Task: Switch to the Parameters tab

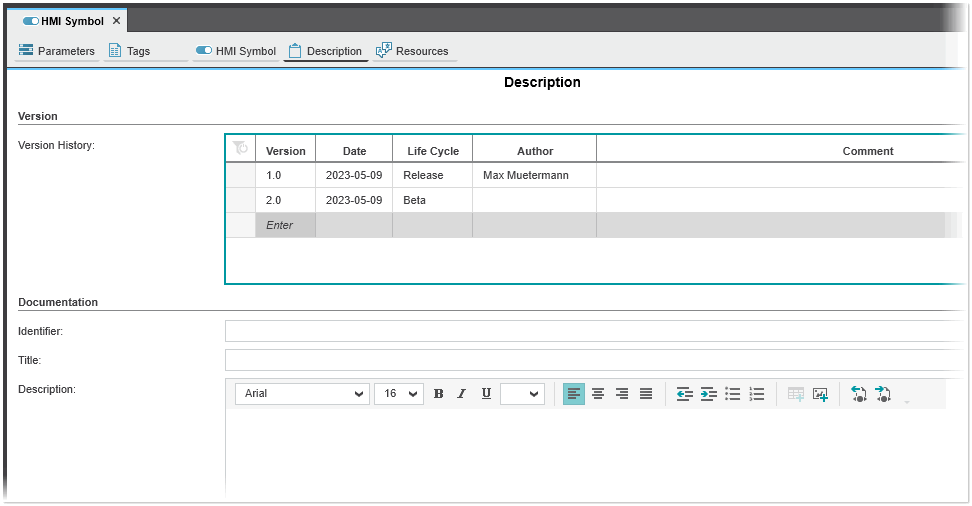Action: coord(57,51)
